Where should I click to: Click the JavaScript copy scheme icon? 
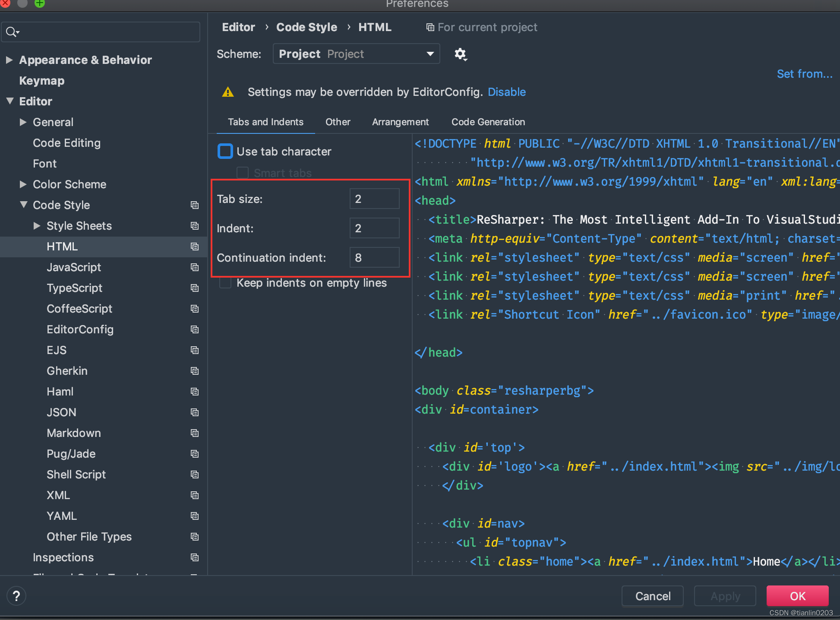(x=194, y=267)
